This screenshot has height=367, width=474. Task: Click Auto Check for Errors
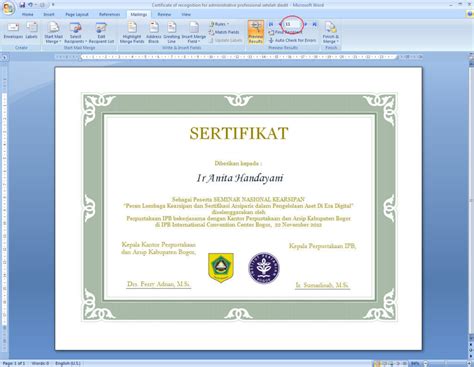292,40
